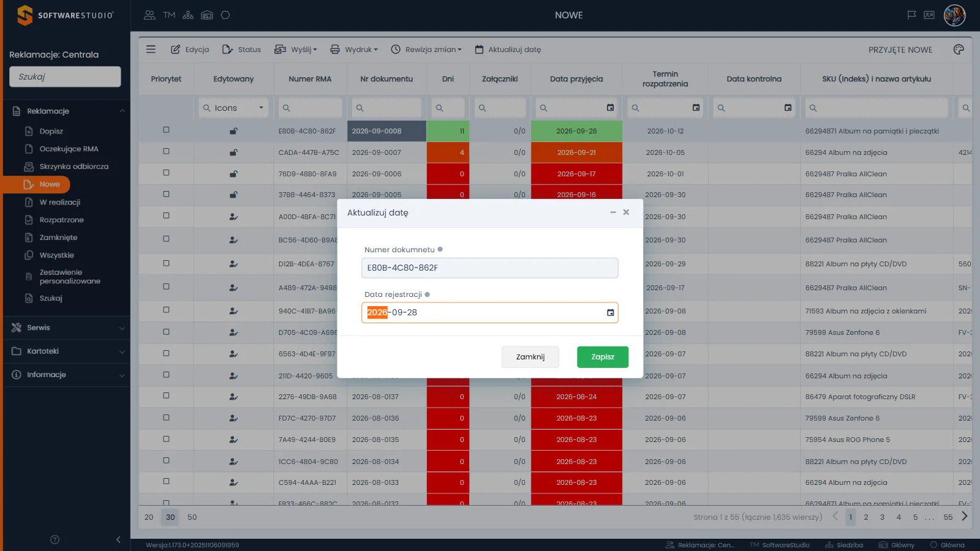Open calendar in Data przyjęcia filter
Image resolution: width=980 pixels, height=551 pixels.
point(610,108)
